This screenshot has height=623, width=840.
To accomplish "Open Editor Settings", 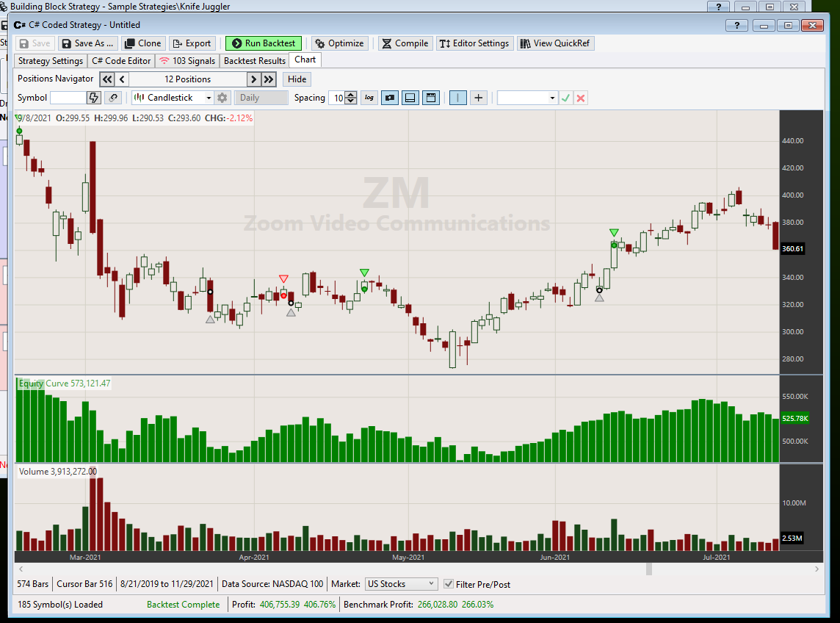I will [474, 43].
